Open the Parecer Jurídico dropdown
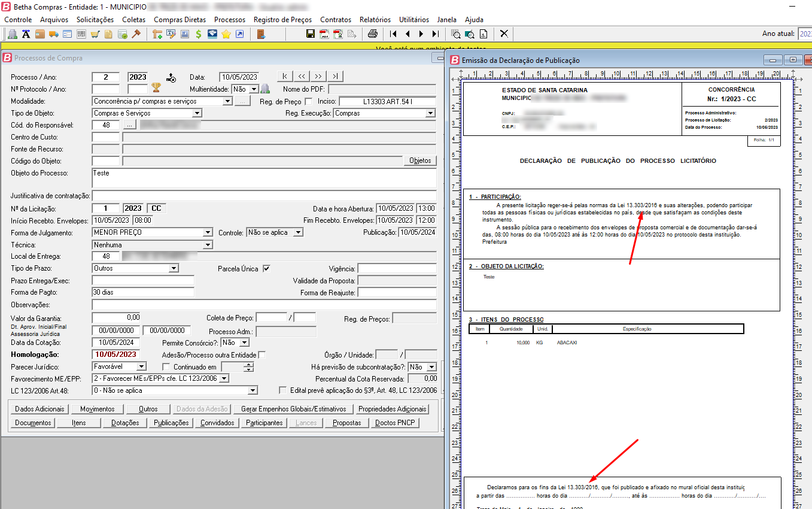The image size is (812, 509). pos(141,366)
